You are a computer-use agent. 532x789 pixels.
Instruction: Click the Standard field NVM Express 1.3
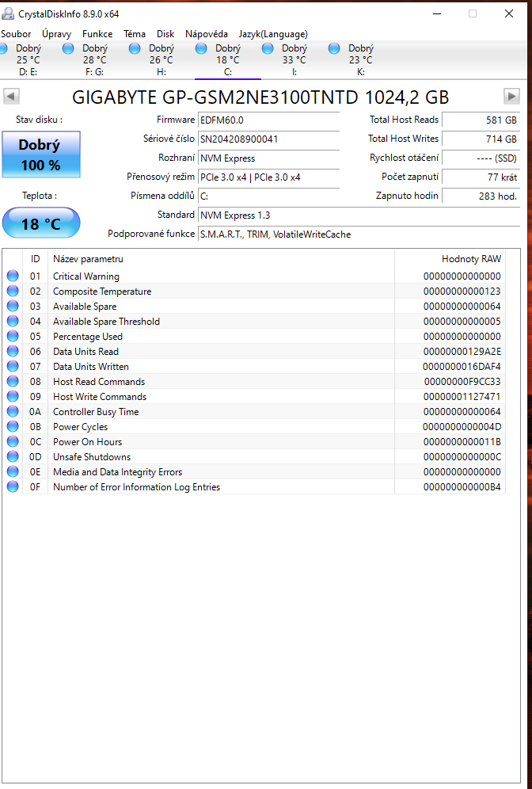coord(359,215)
